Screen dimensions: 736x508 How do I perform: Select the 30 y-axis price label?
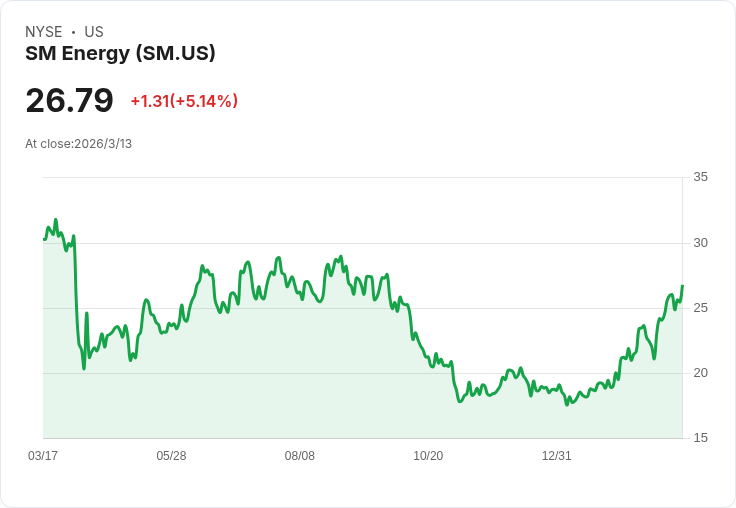click(700, 243)
